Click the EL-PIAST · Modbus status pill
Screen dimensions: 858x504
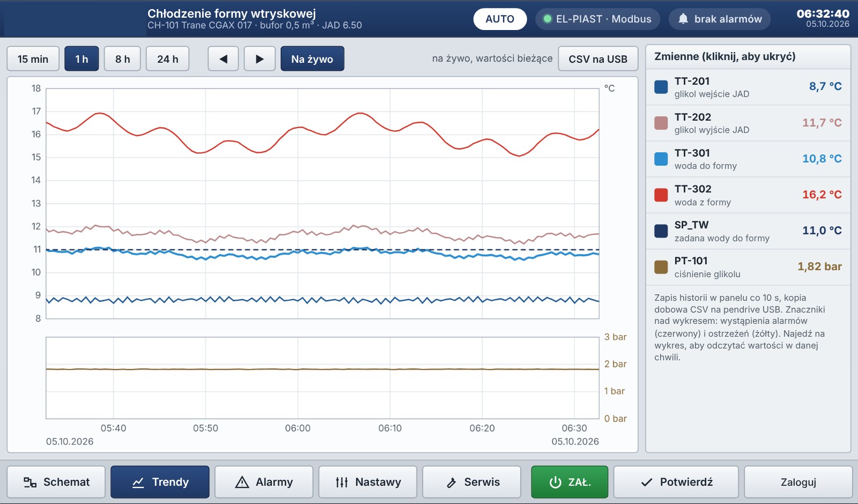click(x=598, y=19)
